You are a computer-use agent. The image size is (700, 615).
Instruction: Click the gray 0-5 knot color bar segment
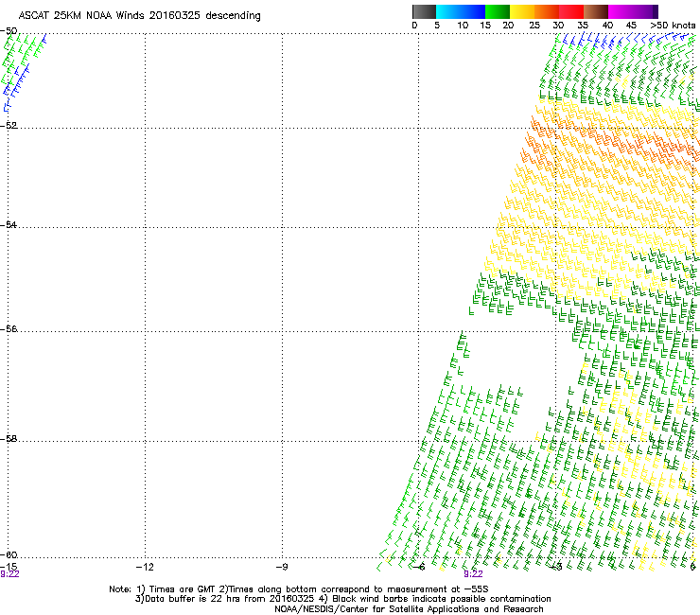424,11
